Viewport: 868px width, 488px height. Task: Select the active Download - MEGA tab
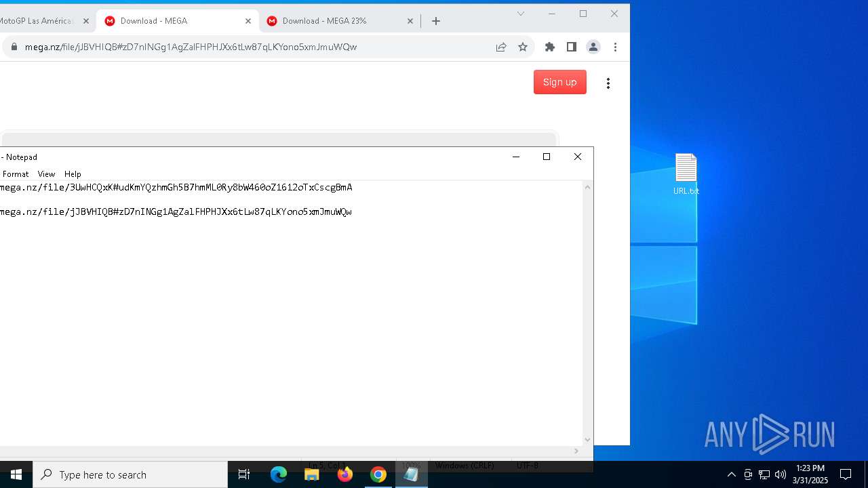coord(178,21)
